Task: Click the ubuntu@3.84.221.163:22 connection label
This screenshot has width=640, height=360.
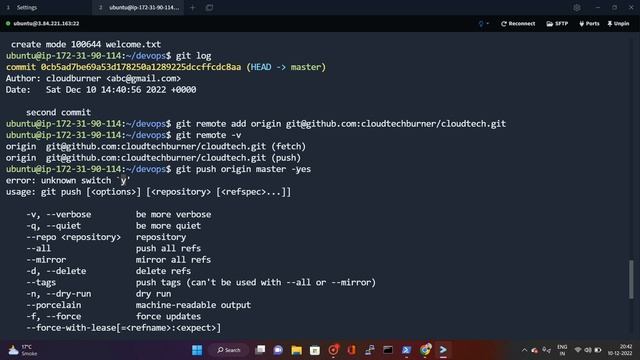Action: (46, 24)
